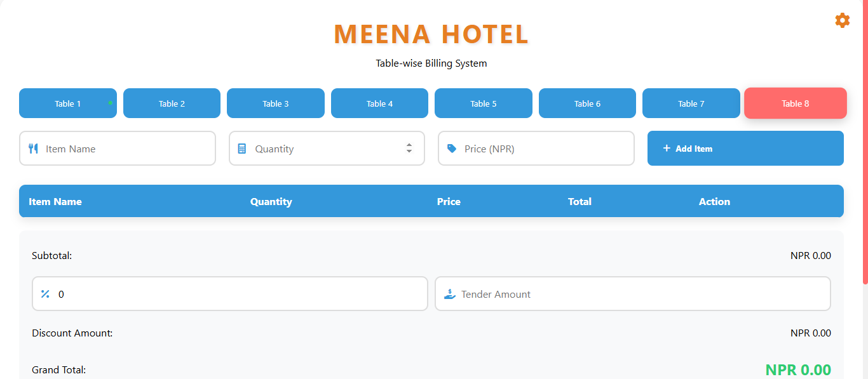This screenshot has height=379, width=868.
Task: Select the Table 5 tab
Action: [x=483, y=103]
